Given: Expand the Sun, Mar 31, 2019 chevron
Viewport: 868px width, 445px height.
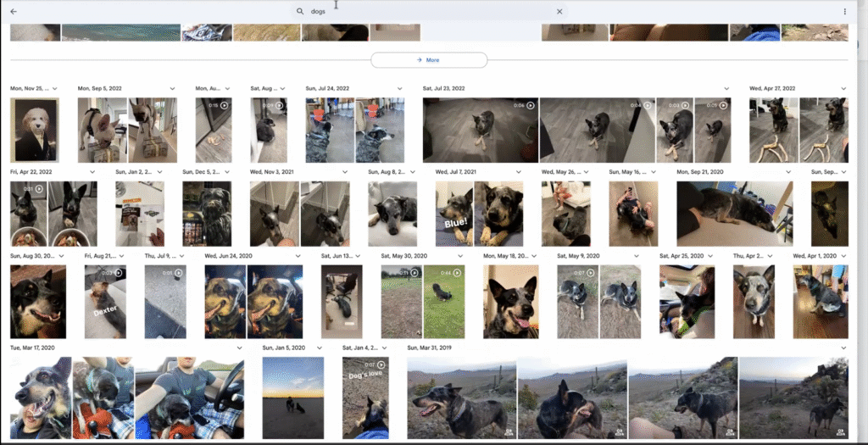Looking at the screenshot, I should [x=843, y=348].
